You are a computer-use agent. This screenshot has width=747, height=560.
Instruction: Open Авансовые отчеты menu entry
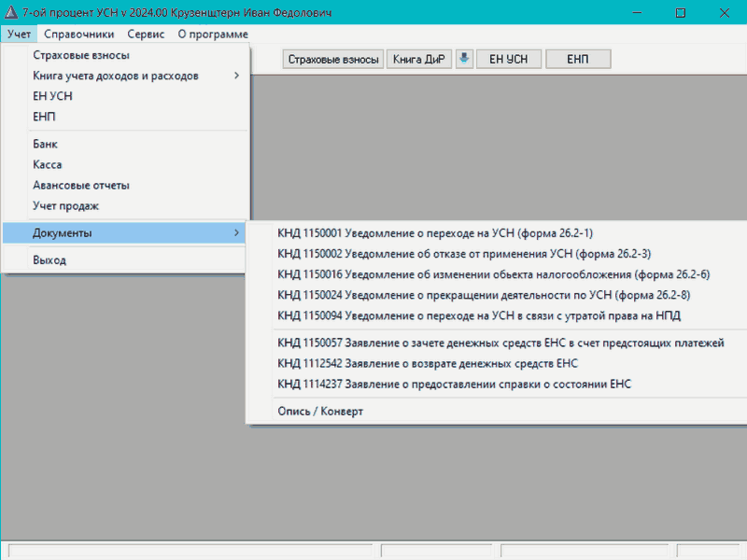tap(80, 185)
